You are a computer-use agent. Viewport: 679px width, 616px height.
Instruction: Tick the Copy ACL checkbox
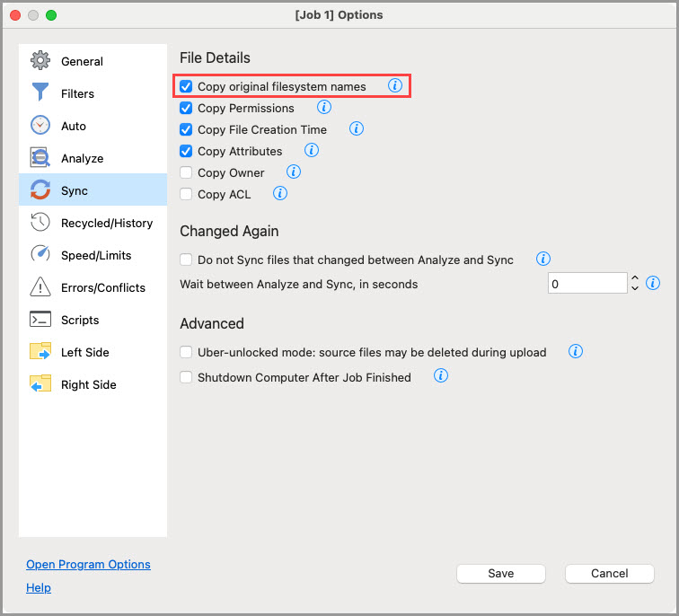186,194
